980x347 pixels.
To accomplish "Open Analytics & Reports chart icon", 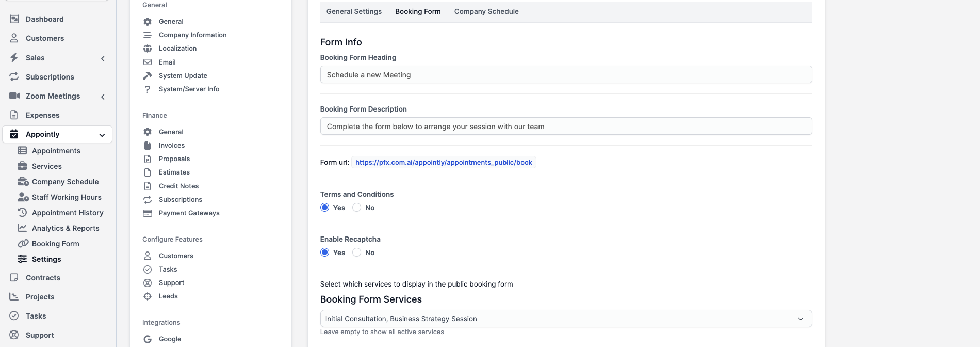I will (x=22, y=228).
